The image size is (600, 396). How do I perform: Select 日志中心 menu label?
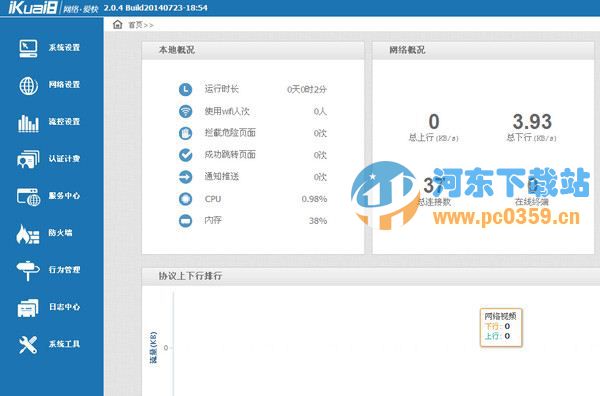coord(64,307)
